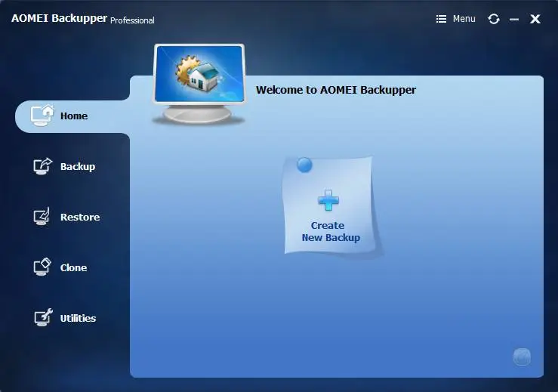Open Utilities via its wrench icon

click(x=42, y=318)
